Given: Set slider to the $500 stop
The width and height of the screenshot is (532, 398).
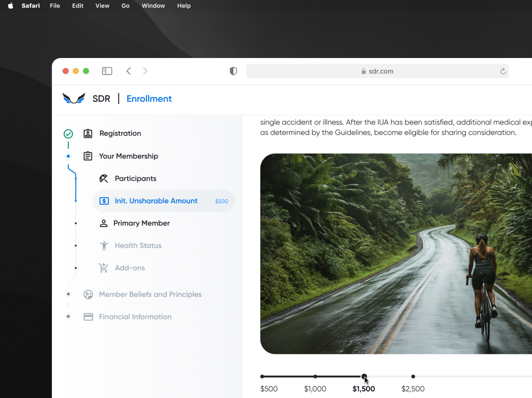Looking at the screenshot, I should [x=262, y=377].
